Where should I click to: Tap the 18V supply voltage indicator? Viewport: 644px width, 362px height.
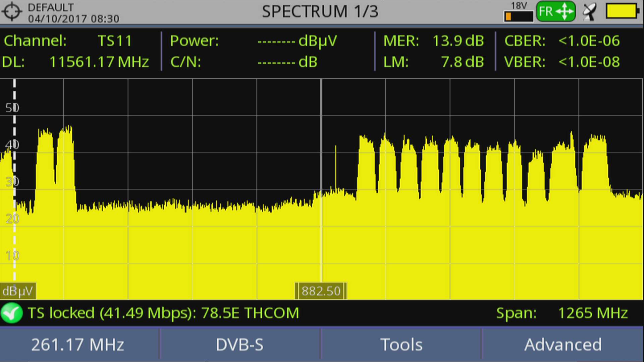click(519, 12)
